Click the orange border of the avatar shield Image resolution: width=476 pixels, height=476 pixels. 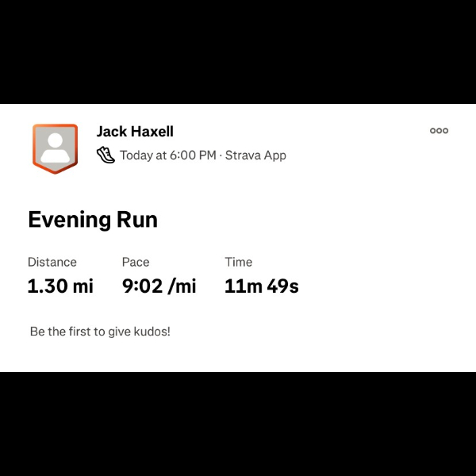[x=34, y=146]
